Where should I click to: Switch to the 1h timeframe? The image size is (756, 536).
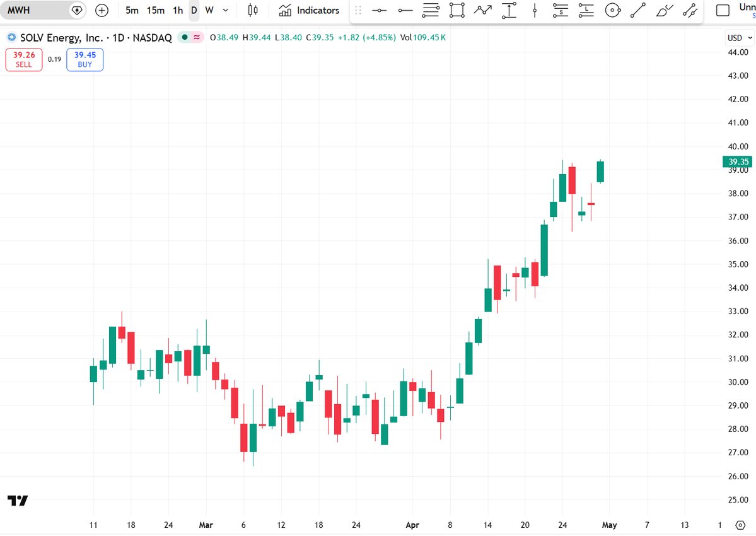pos(178,10)
